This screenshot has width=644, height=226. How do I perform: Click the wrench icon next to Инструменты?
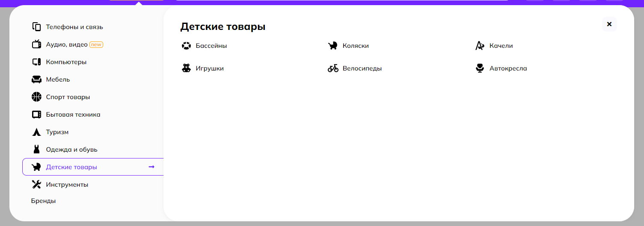click(x=36, y=185)
